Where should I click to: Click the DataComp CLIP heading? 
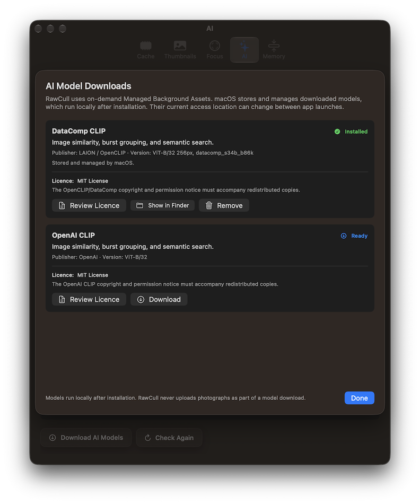[x=78, y=131]
